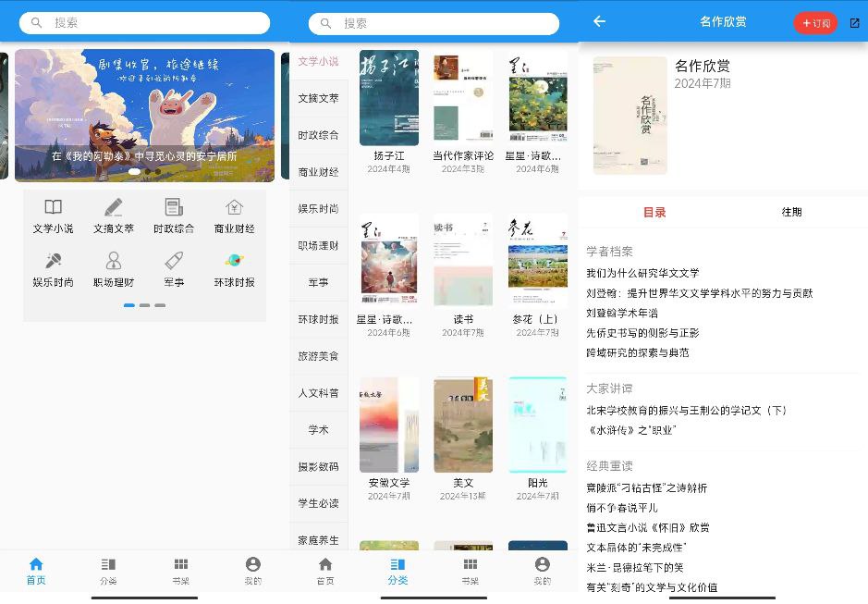868x604 pixels.
Task: Click the search field on the home screen
Action: pos(144,23)
